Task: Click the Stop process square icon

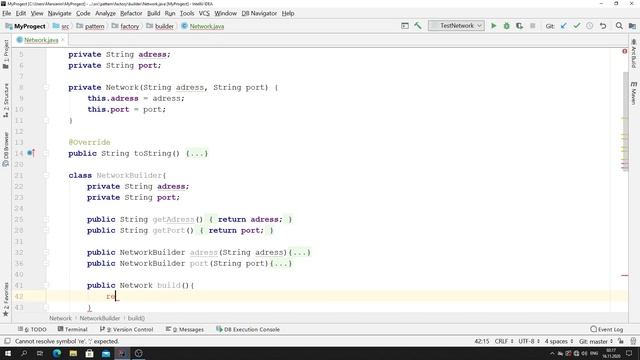Action: [533, 26]
